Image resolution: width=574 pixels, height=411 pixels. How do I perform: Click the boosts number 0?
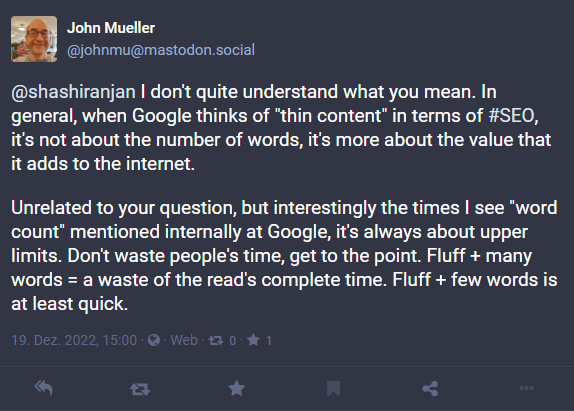[232, 341]
